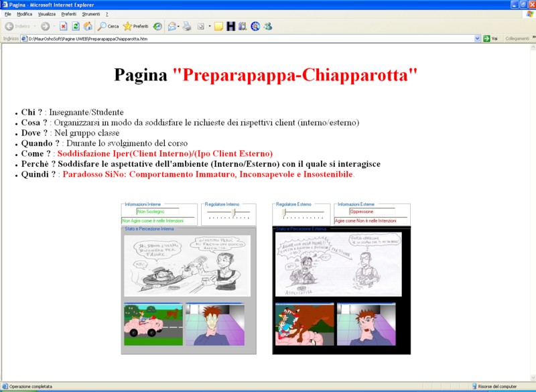The width and height of the screenshot is (536, 392).
Task: Click the status bar page icon
Action: [x=5, y=386]
